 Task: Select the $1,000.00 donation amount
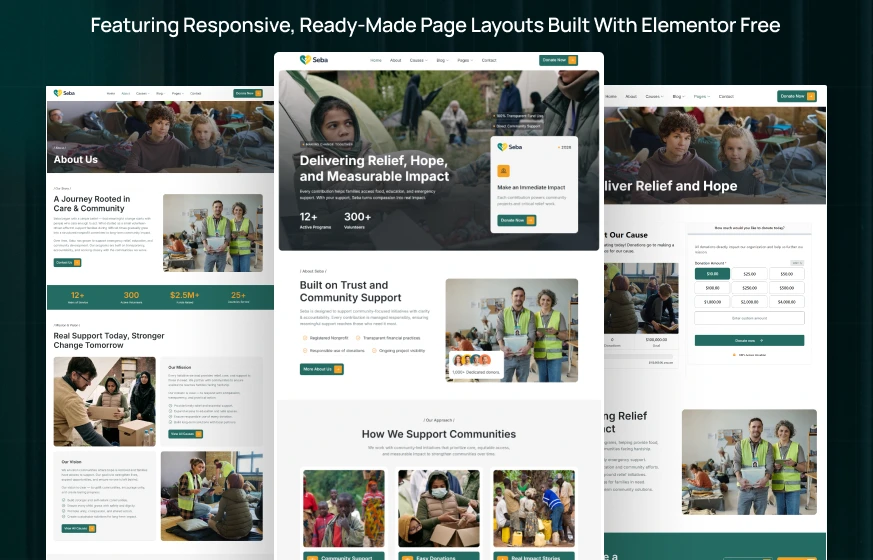tap(712, 302)
